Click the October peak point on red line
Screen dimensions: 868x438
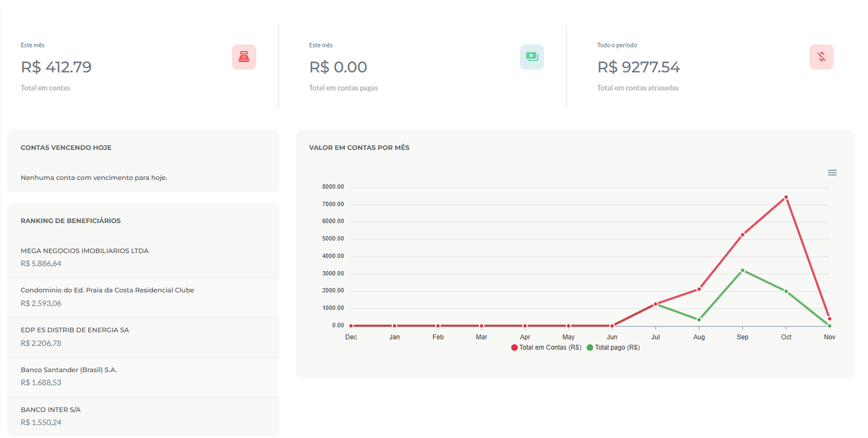(786, 197)
